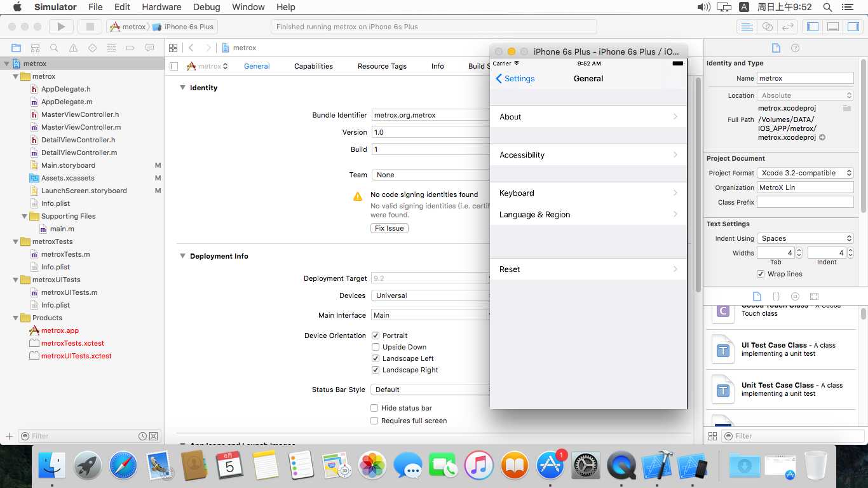Image resolution: width=868 pixels, height=488 pixels.
Task: Open the test navigator diamond icon
Action: coord(92,48)
